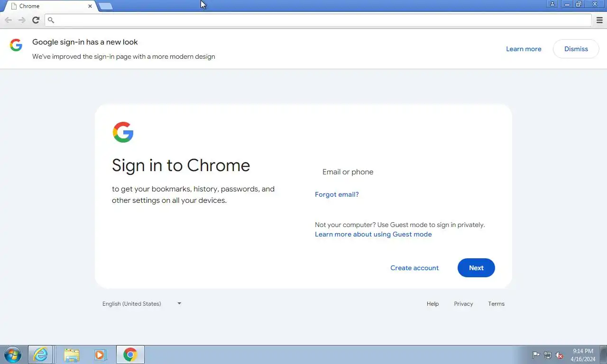Image resolution: width=607 pixels, height=364 pixels.
Task: Open a new tab
Action: (105, 6)
